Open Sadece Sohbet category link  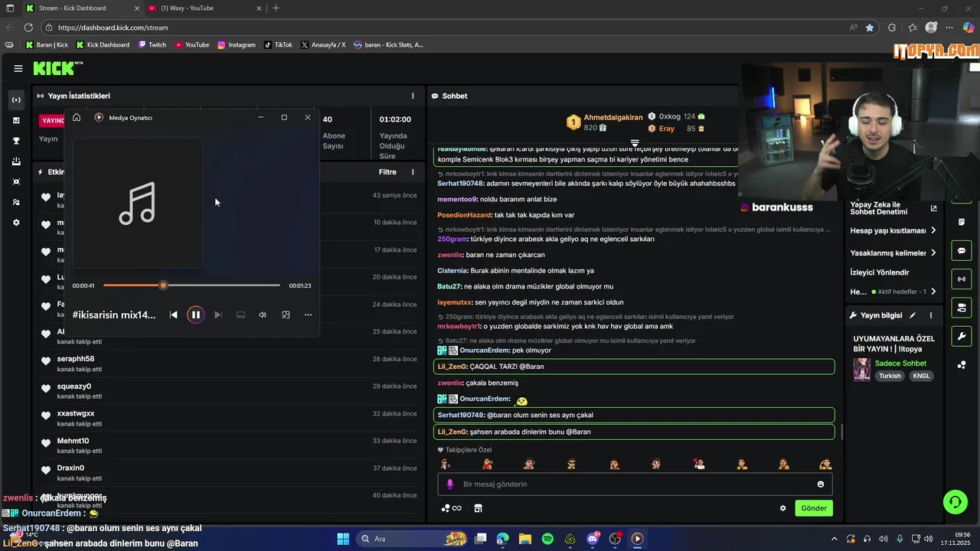click(x=900, y=364)
